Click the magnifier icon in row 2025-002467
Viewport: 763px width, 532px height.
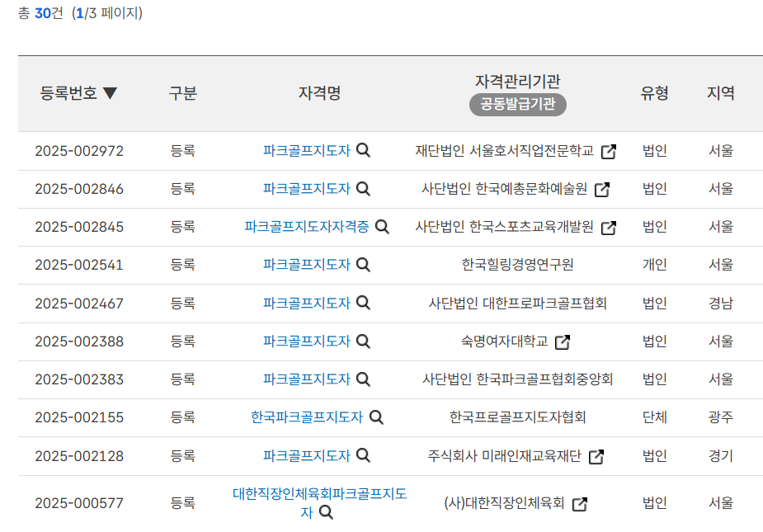[364, 303]
